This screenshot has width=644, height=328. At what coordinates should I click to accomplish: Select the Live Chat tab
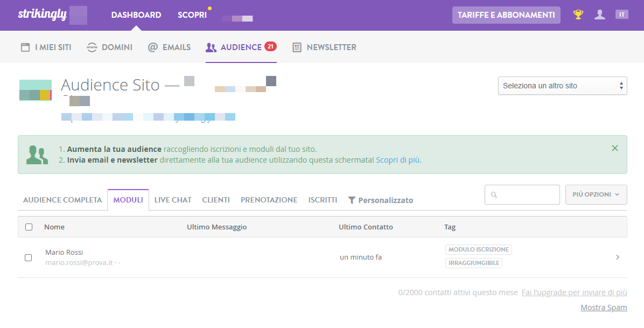pos(173,200)
